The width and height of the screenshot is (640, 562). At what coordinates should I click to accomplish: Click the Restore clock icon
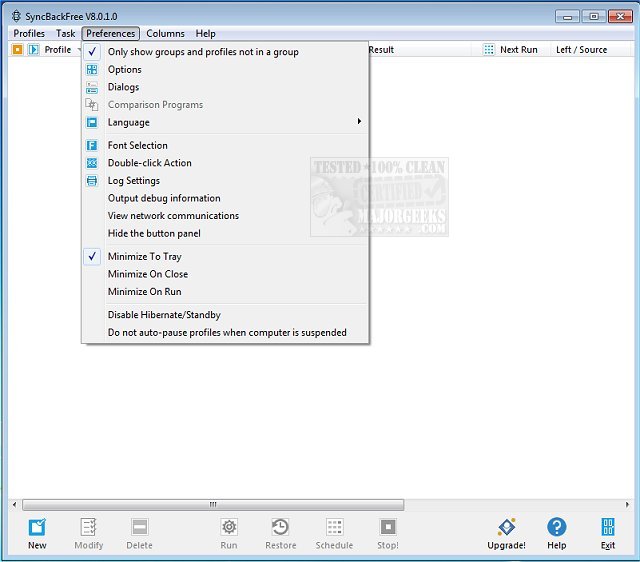tap(280, 527)
